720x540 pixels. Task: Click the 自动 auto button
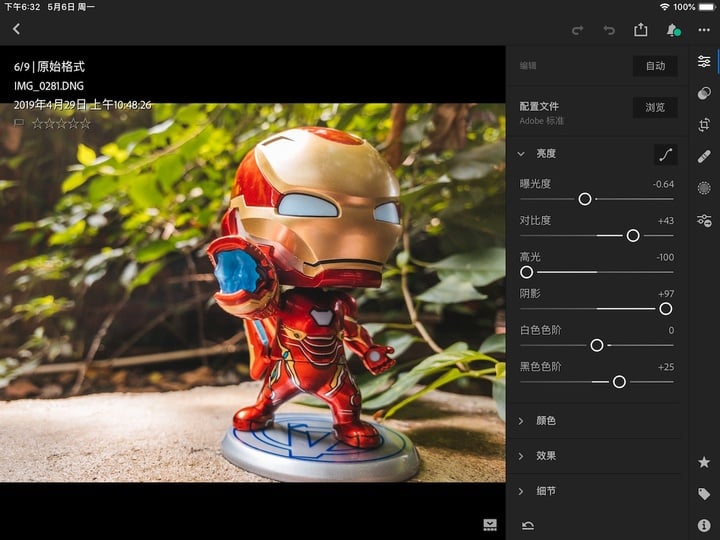655,66
